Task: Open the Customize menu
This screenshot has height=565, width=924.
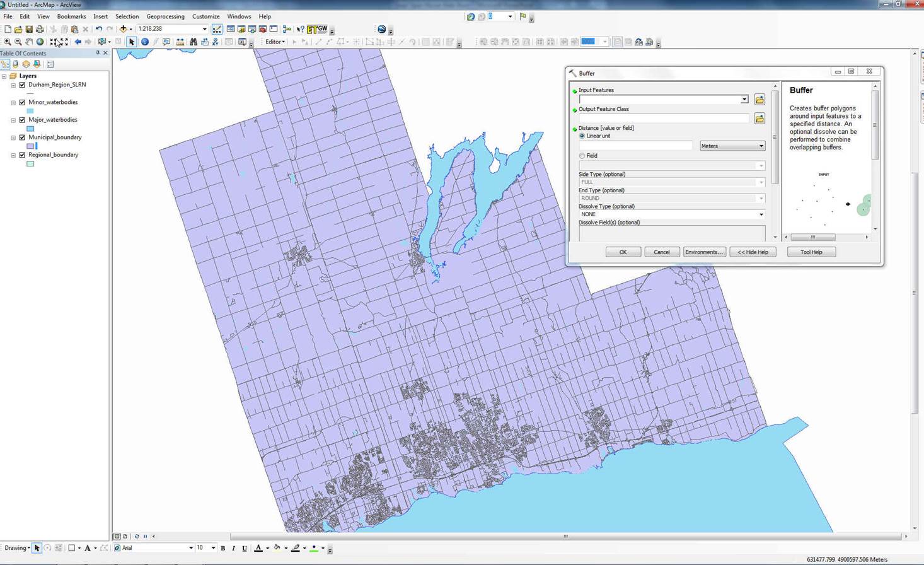Action: (205, 16)
